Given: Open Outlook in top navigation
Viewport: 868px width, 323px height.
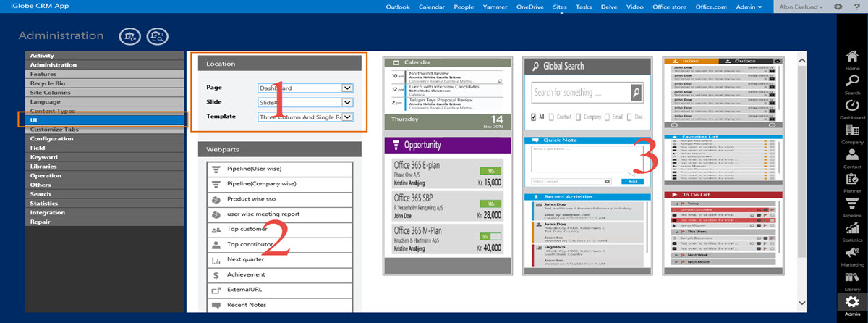Looking at the screenshot, I should pyautogui.click(x=398, y=7).
